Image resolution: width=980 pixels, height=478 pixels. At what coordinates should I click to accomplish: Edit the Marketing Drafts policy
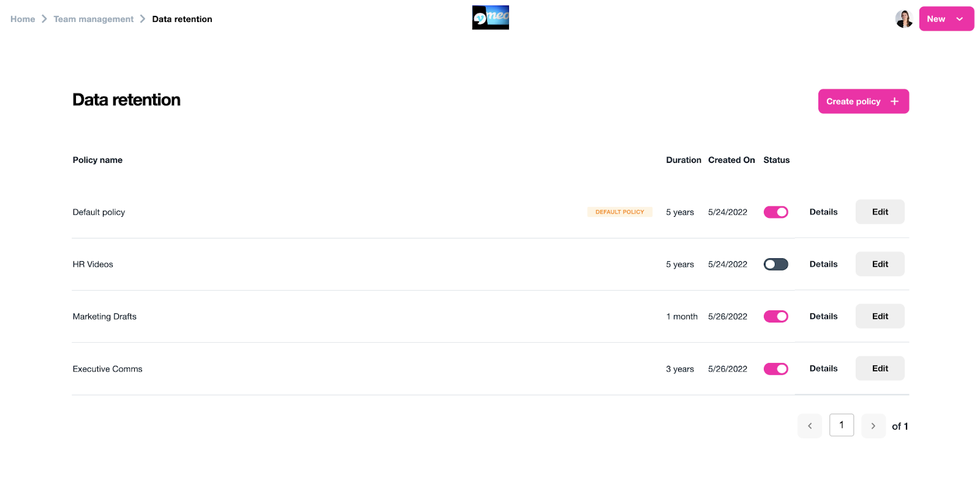(x=880, y=316)
